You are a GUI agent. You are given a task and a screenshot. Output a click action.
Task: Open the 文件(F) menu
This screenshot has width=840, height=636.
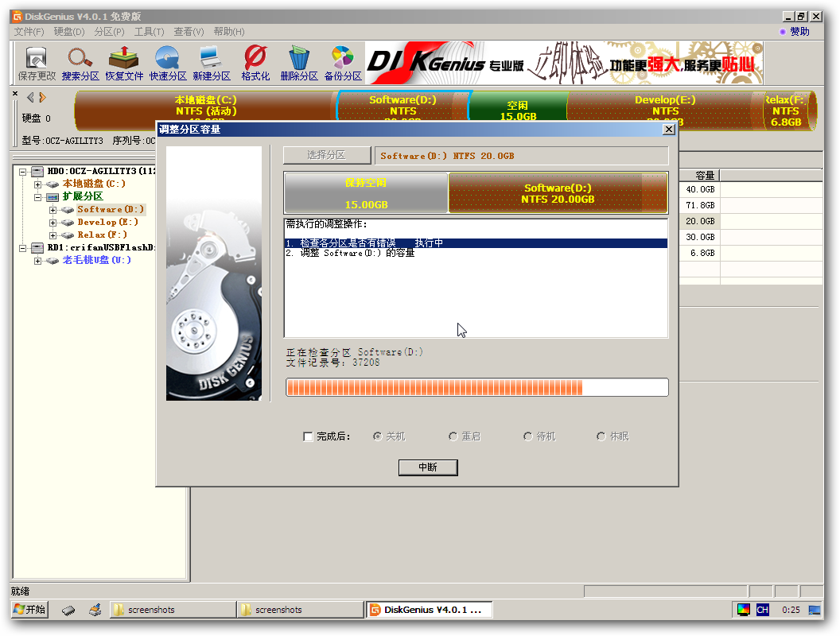click(29, 32)
